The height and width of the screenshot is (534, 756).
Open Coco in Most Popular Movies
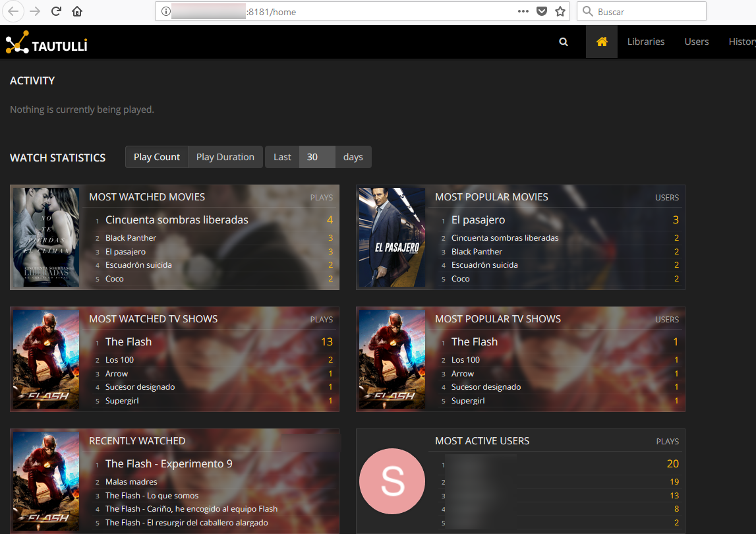tap(461, 279)
